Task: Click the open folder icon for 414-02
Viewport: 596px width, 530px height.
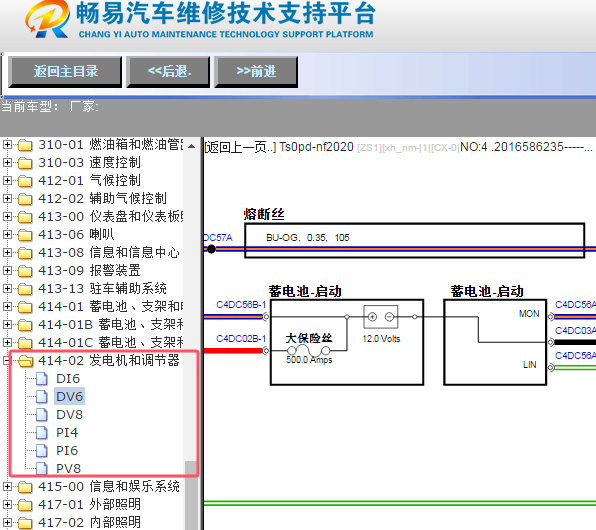Action: coord(25,361)
